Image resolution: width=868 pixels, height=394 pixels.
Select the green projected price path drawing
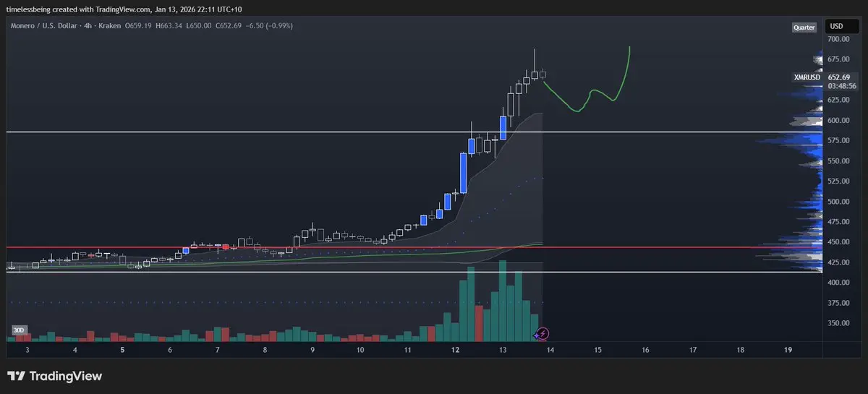tap(587, 80)
